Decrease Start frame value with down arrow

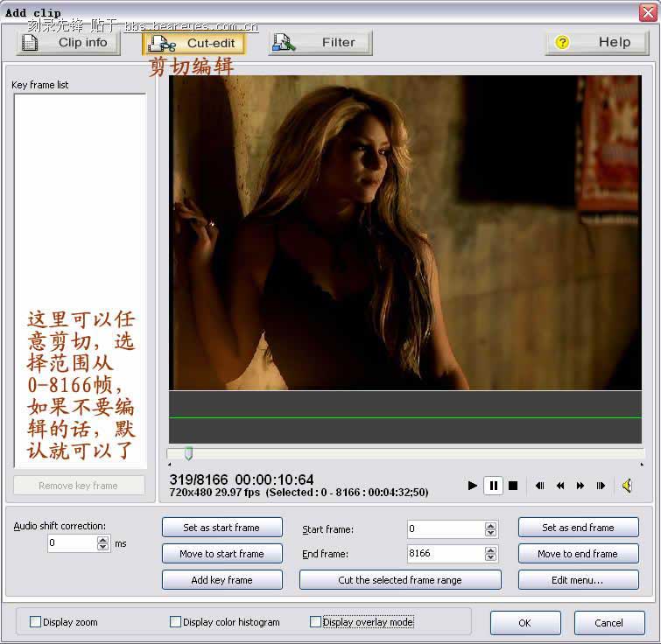pos(490,533)
